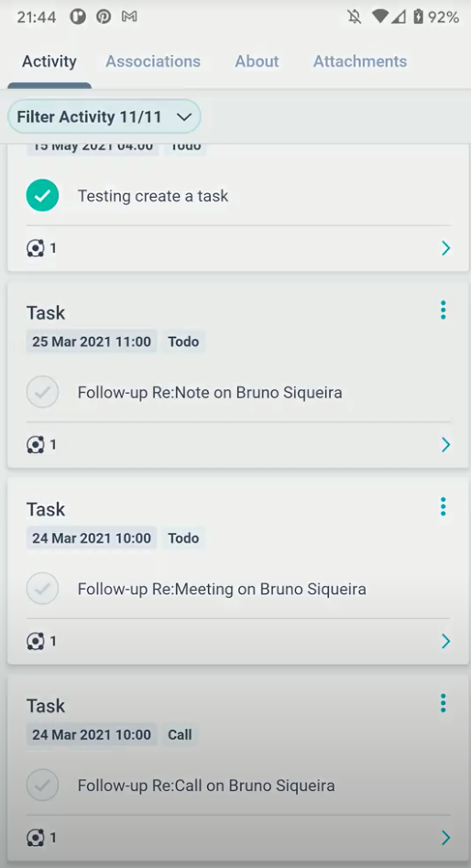Open options menu for 25 Mar task
This screenshot has width=471, height=868.
(x=443, y=310)
